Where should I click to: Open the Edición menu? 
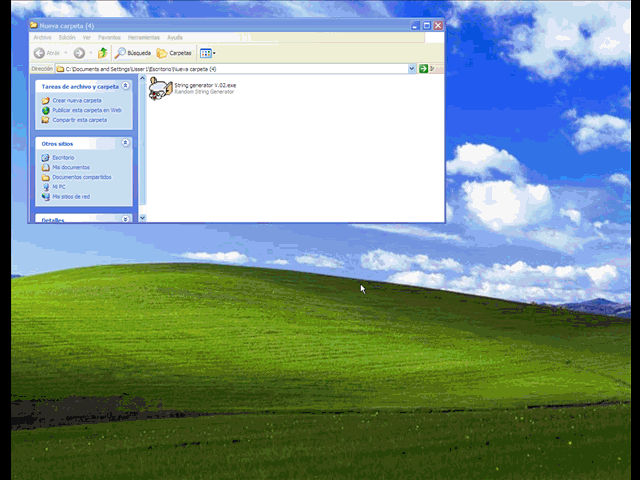[x=67, y=38]
